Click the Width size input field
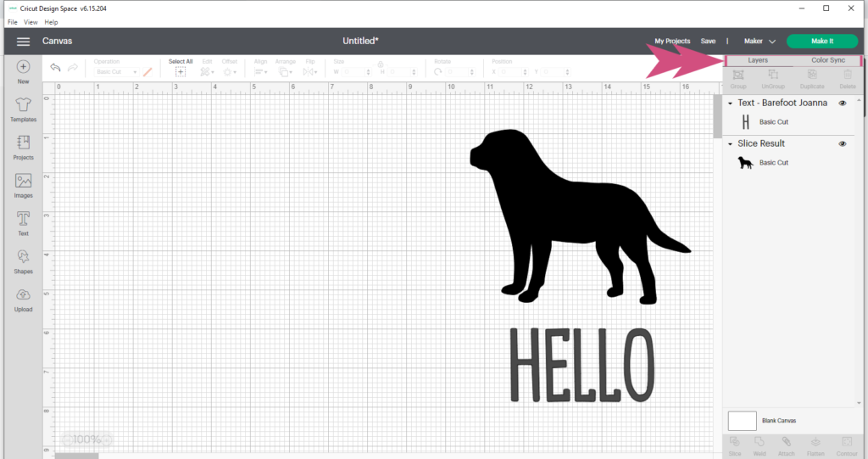The image size is (868, 459). [x=355, y=72]
